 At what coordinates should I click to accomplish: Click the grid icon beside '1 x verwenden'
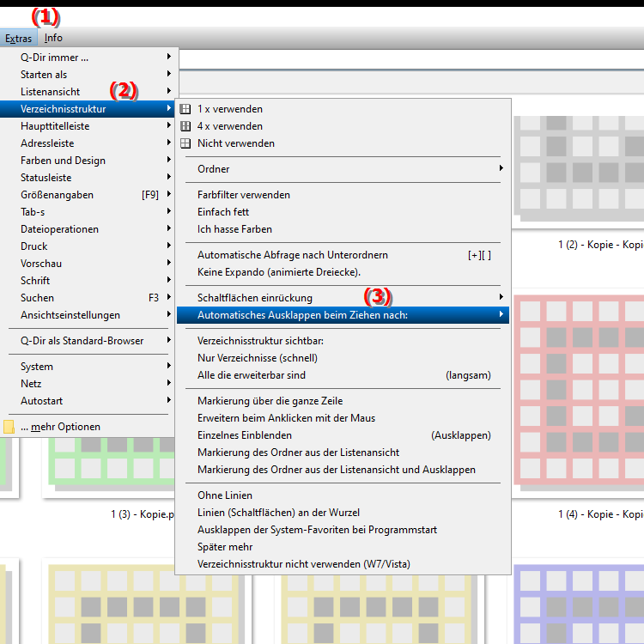coord(185,109)
